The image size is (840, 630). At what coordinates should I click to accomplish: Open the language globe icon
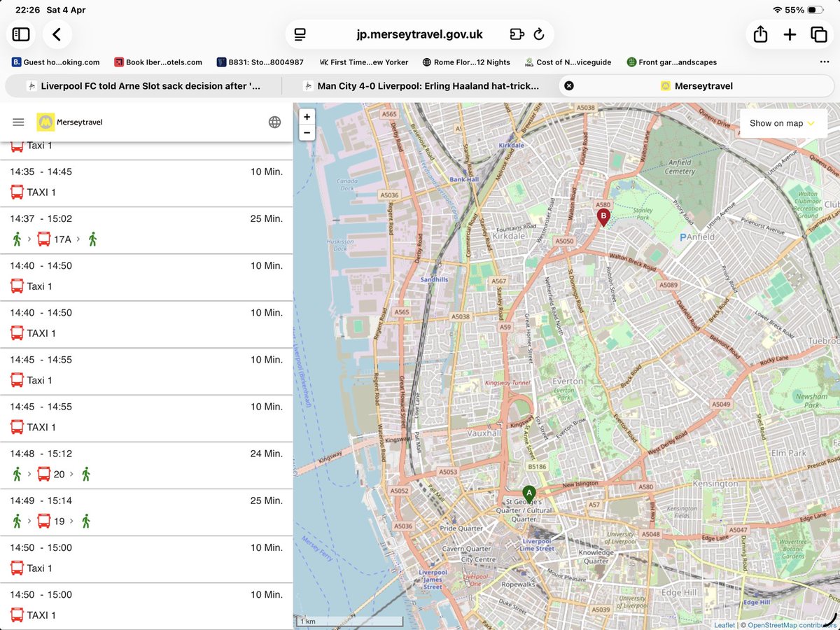[x=274, y=122]
